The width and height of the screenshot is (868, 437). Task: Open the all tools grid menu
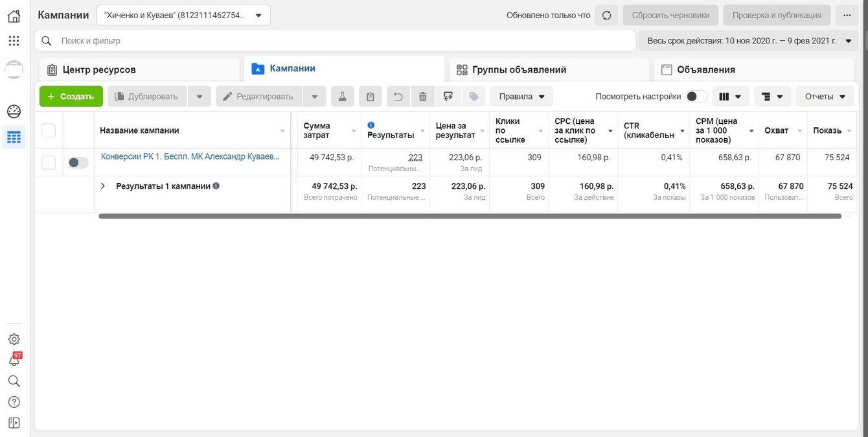[x=14, y=41]
